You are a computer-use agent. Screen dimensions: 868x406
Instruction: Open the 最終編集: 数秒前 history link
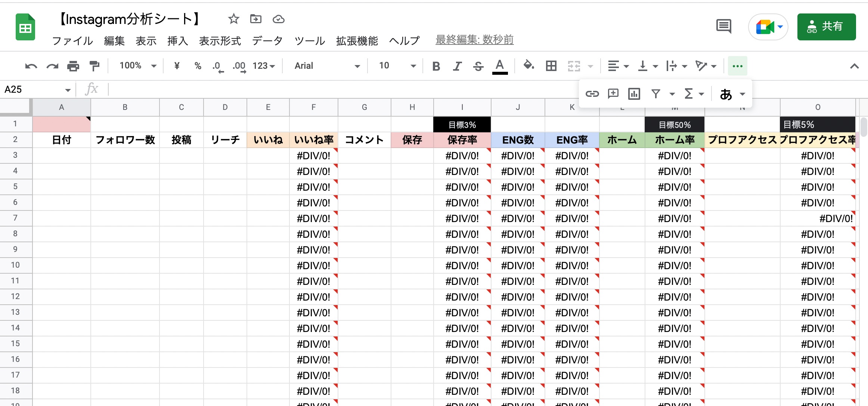pos(474,40)
